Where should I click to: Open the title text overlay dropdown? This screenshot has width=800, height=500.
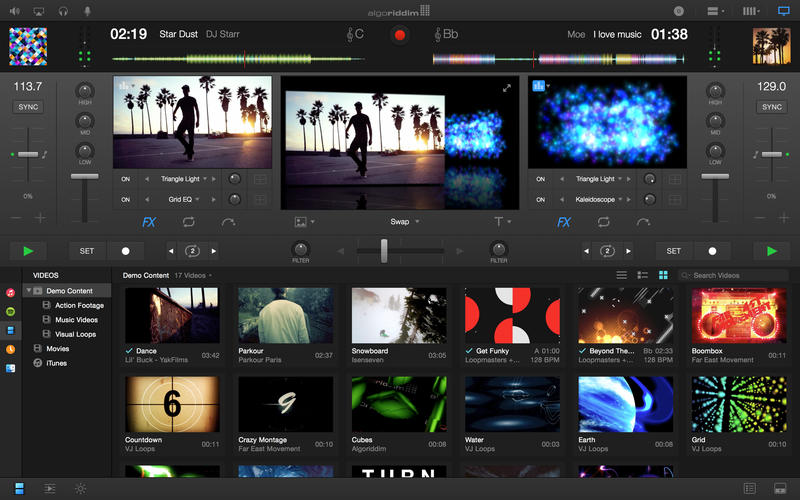point(502,222)
